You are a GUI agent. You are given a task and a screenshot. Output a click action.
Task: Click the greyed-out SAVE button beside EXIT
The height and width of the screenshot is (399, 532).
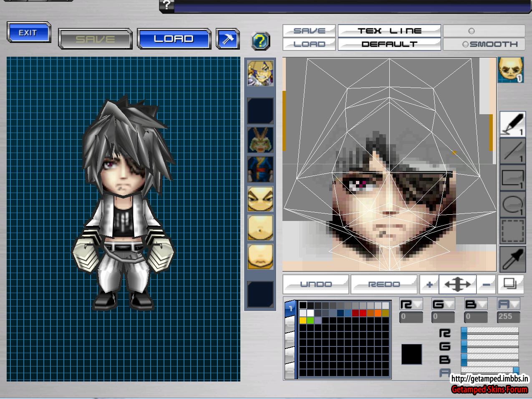pyautogui.click(x=95, y=39)
